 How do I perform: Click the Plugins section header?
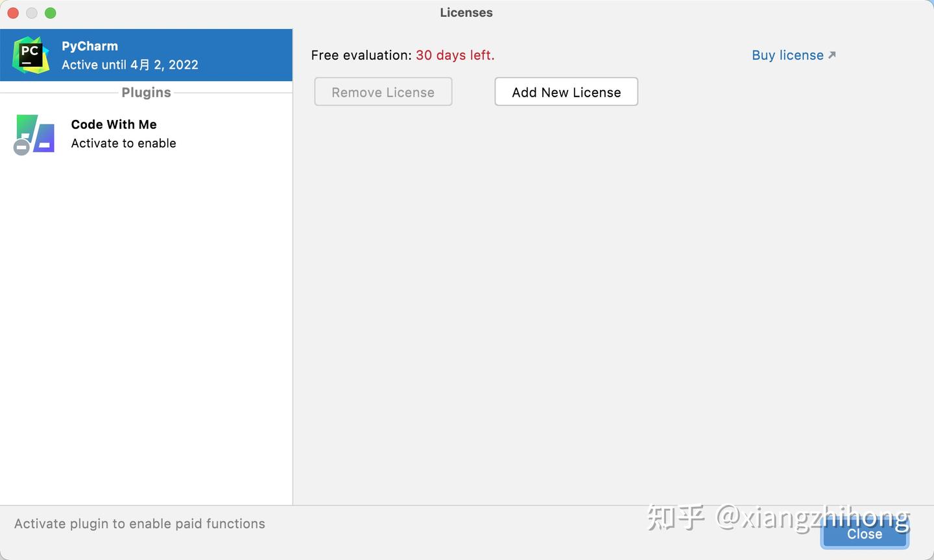pos(146,92)
